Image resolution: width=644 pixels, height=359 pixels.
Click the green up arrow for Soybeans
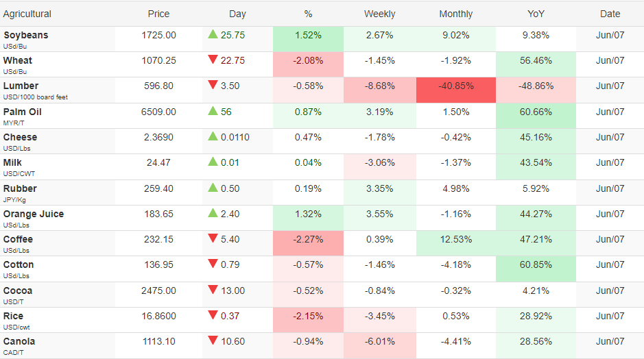213,34
